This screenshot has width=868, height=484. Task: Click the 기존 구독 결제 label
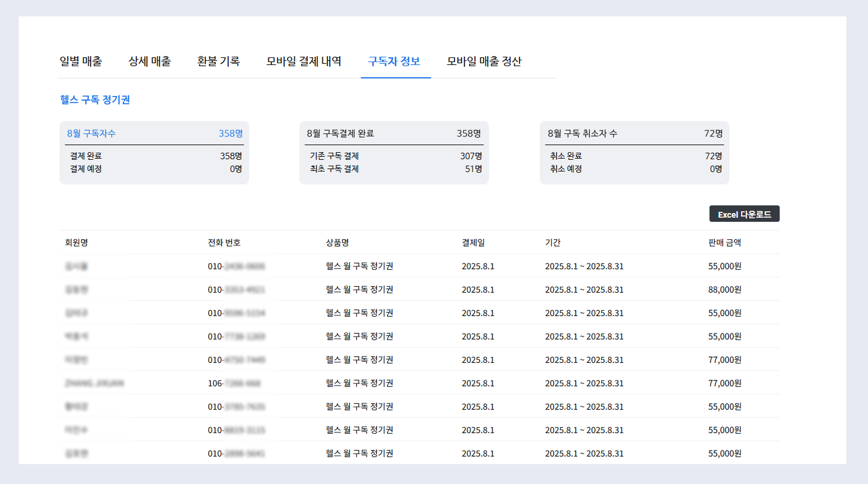335,156
